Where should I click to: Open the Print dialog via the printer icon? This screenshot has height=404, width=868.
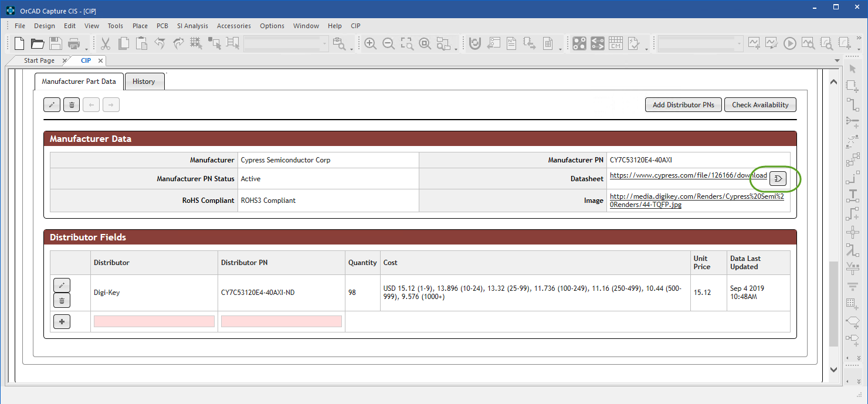pos(74,43)
